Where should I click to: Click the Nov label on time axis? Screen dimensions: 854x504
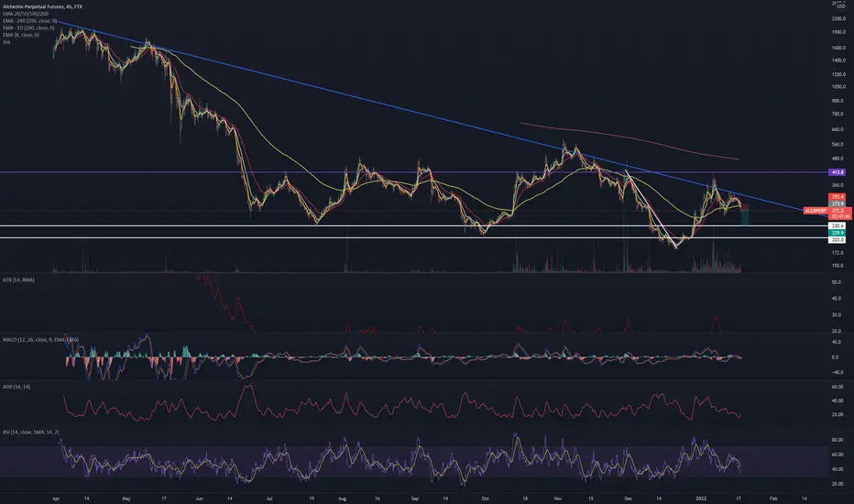tap(557, 498)
